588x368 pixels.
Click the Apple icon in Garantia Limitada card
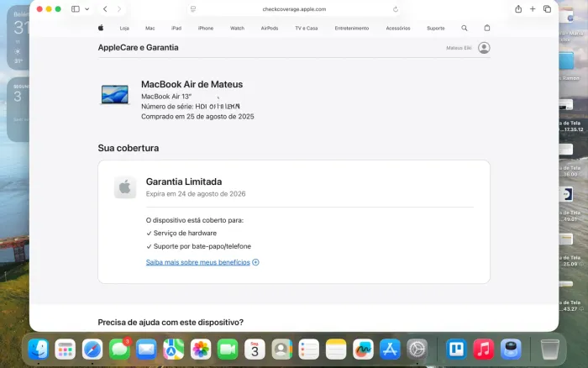[x=125, y=187]
